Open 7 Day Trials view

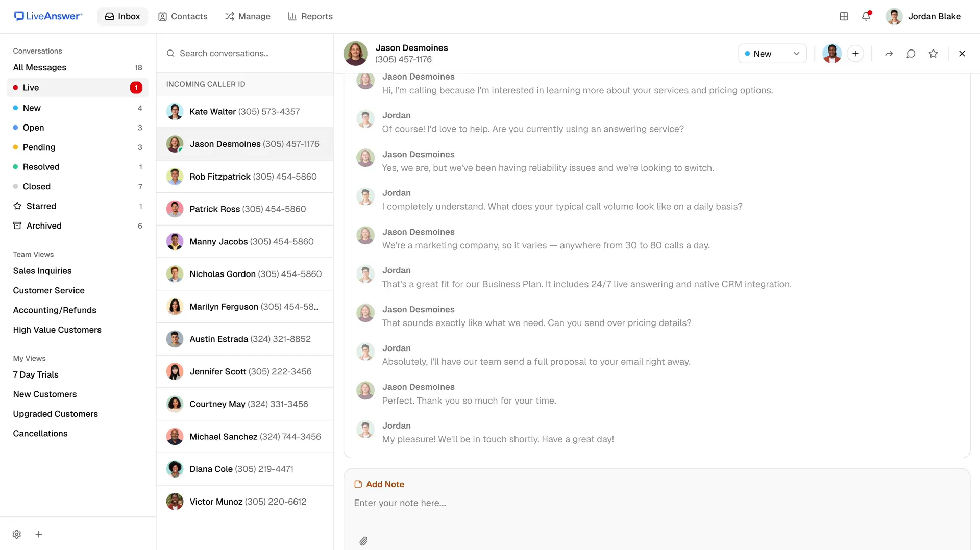[36, 374]
